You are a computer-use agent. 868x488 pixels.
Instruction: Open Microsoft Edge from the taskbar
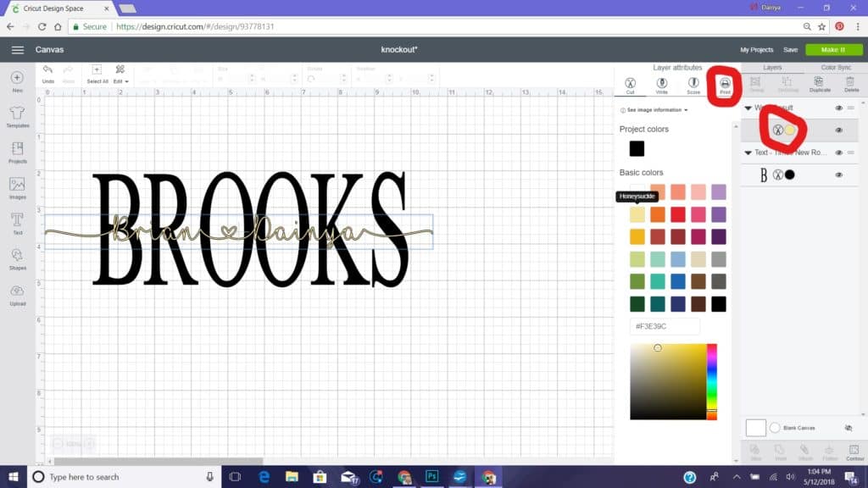coord(264,476)
